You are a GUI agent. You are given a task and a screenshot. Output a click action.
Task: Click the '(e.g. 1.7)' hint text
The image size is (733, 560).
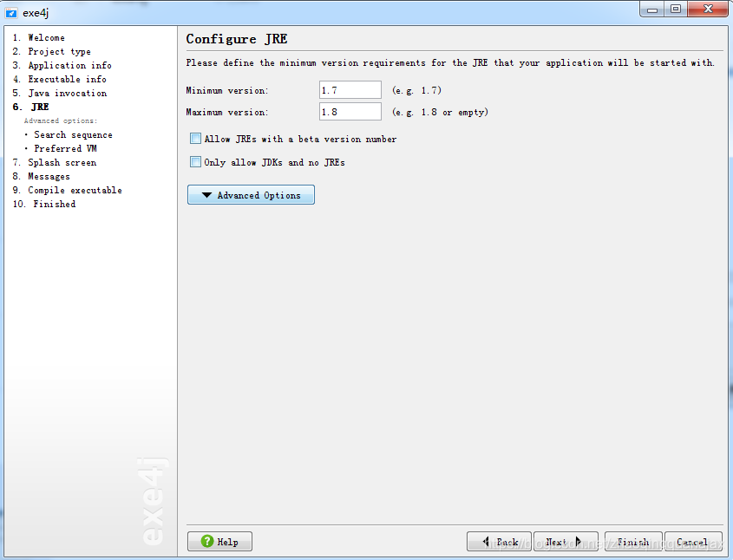pos(417,90)
